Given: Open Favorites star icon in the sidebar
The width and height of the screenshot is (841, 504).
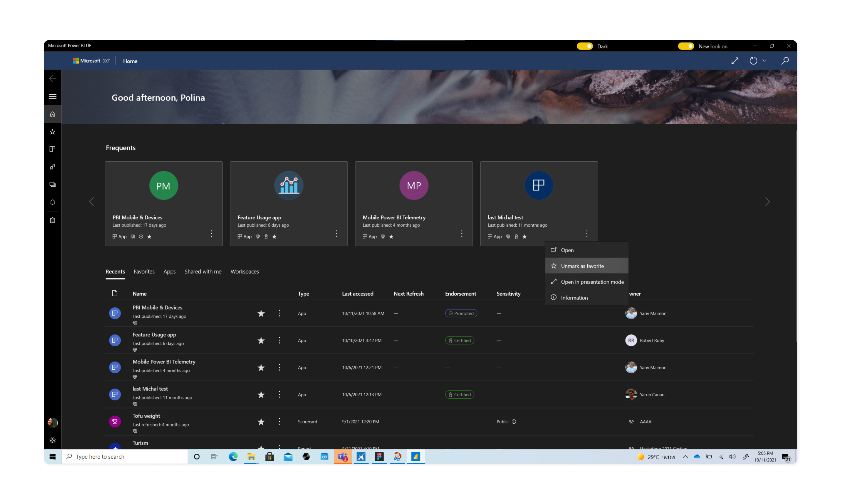Looking at the screenshot, I should (53, 132).
